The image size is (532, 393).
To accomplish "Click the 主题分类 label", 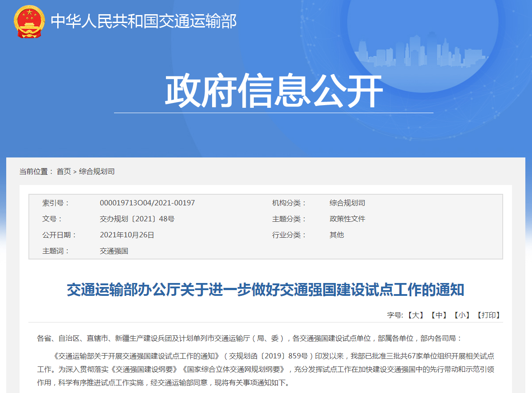I will pyautogui.click(x=289, y=219).
